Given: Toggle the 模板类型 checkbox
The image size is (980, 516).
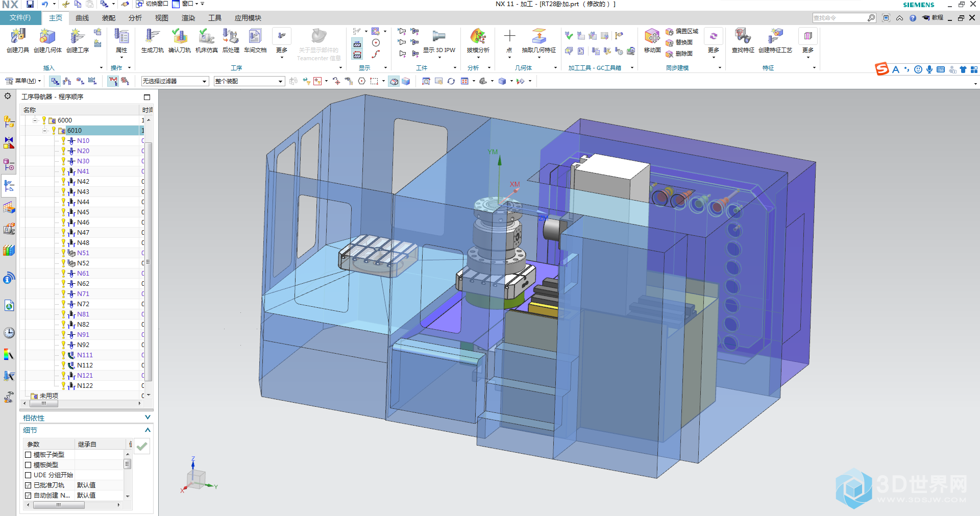Looking at the screenshot, I should pos(28,465).
